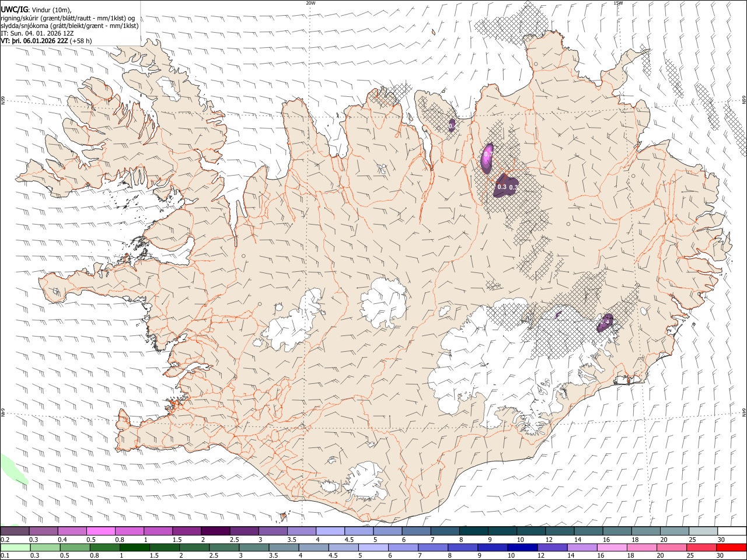Click the 'VT: þri. 06.01.2026 22Z' valid time
This screenshot has width=747, height=560.
tap(34, 41)
